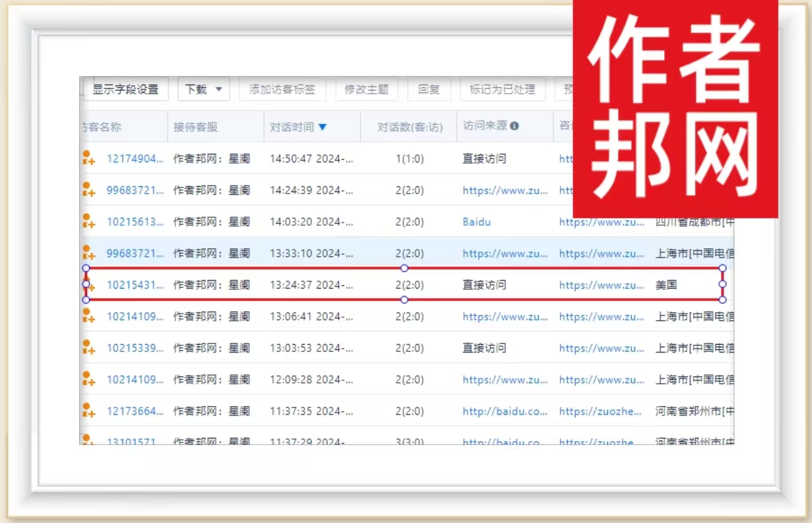The width and height of the screenshot is (812, 523).
Task: Click the add-visitor icon in the 13:33:10 row
Action: pos(88,253)
